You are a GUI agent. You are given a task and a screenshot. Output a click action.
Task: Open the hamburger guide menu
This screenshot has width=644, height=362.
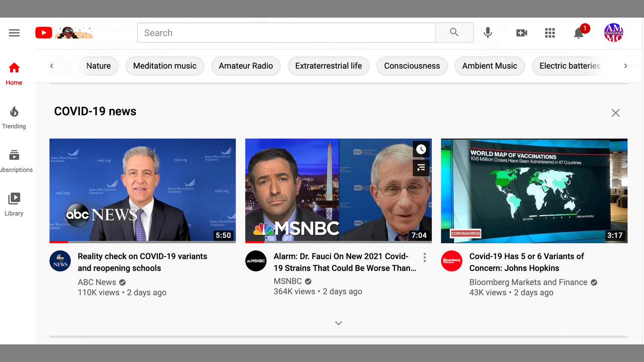point(14,33)
